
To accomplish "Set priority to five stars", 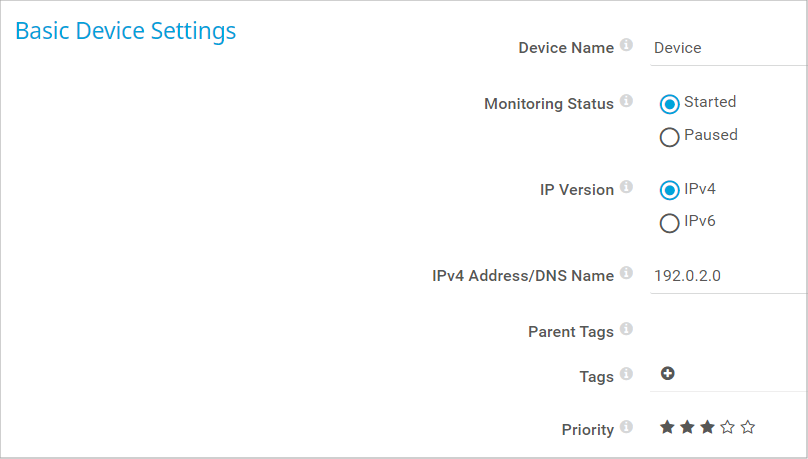I will coord(748,427).
